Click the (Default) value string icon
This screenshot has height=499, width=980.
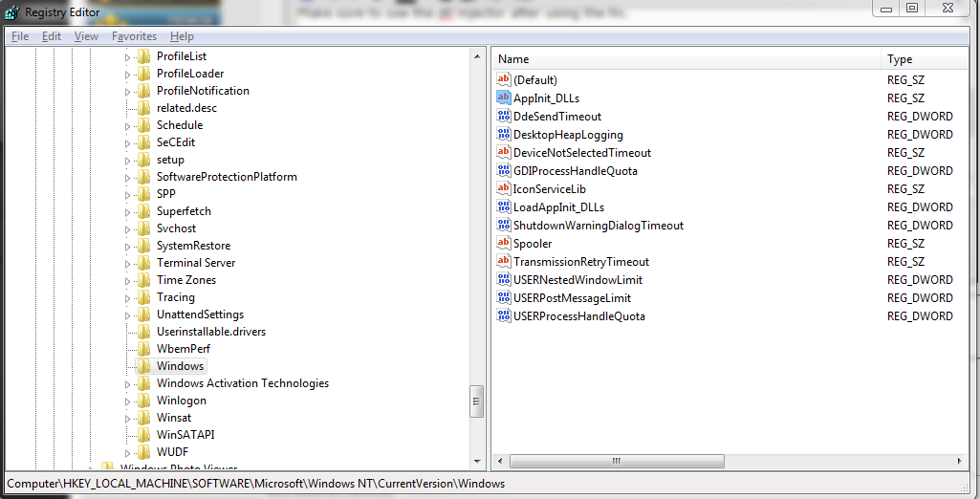tap(503, 79)
